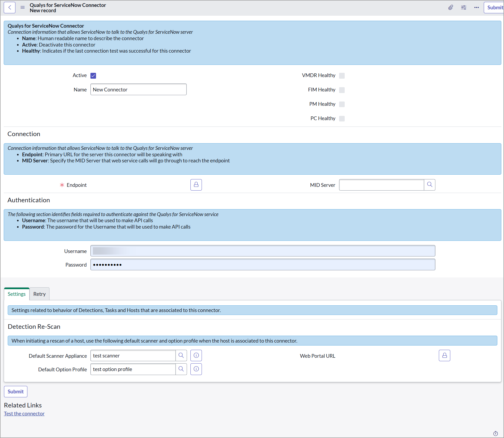Open Default Option Profile lookup list
Viewport: 504px width, 438px height.
[181, 369]
